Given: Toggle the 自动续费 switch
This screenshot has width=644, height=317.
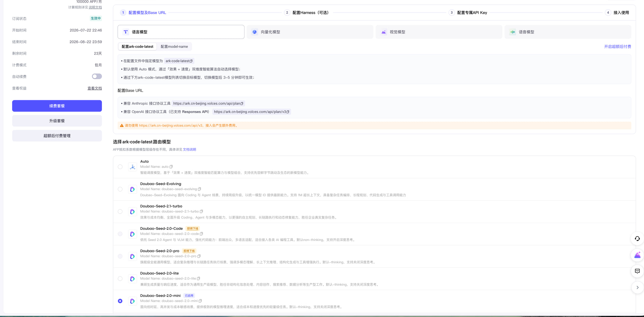Looking at the screenshot, I should (97, 76).
